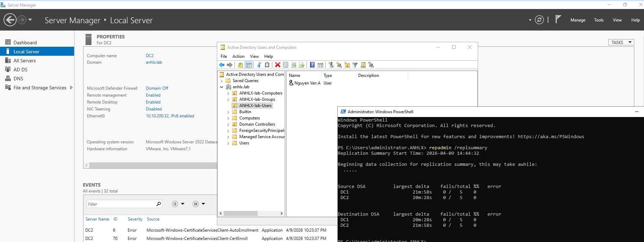Click the Find objects magnifier icon
Image resolution: width=644 pixels, height=242 pixels.
coord(363,65)
